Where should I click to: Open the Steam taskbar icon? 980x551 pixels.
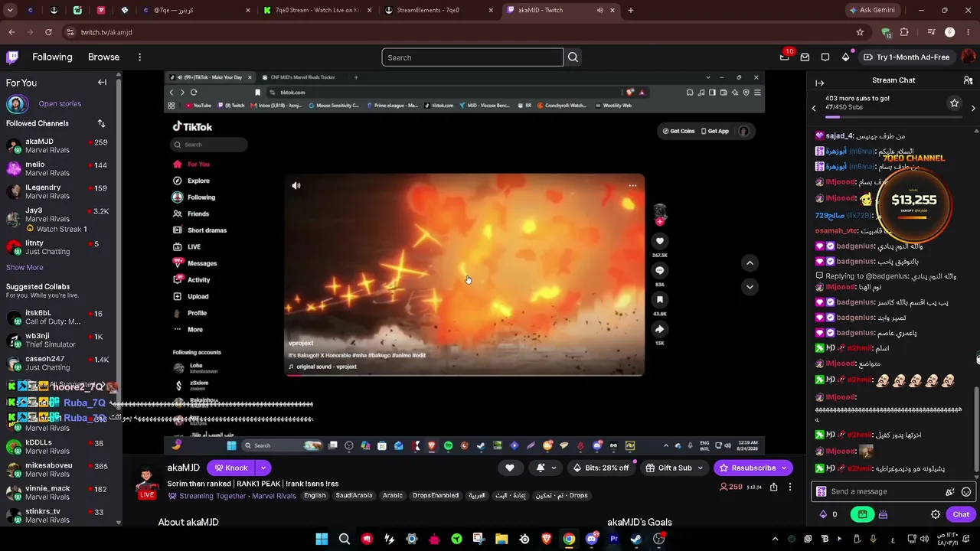click(x=636, y=539)
